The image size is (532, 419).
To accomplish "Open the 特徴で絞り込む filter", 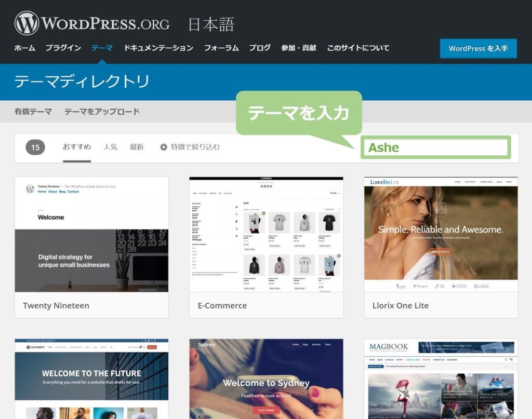I will pyautogui.click(x=195, y=147).
